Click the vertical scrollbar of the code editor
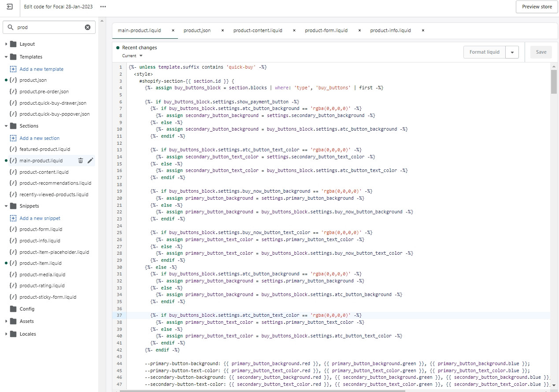The height and width of the screenshot is (392, 559). (554, 82)
